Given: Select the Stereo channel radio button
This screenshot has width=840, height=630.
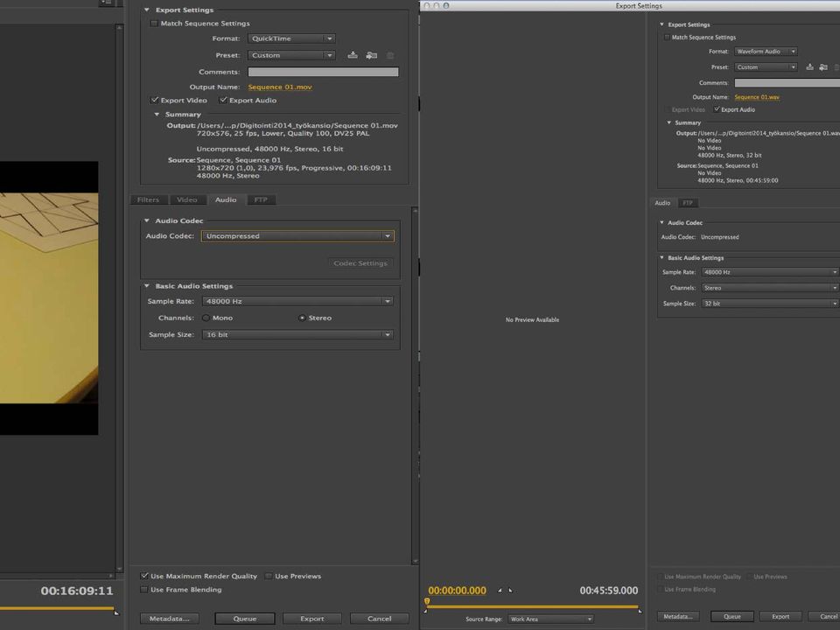Looking at the screenshot, I should coord(302,318).
